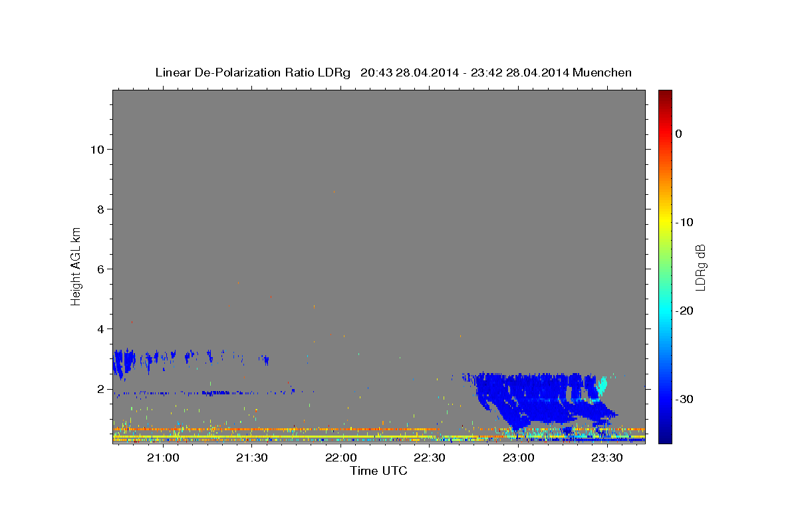Viewport: 798px width, 532px height.
Task: Click the blue cloud patch at 3 km
Action: tap(124, 362)
